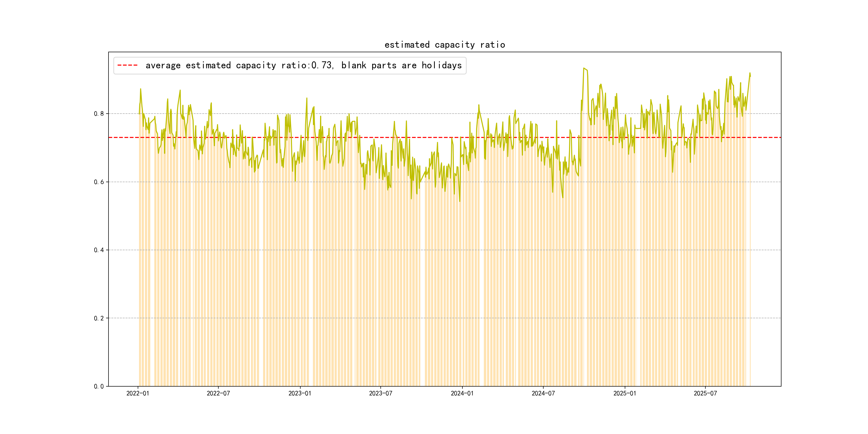Click the red dashed legend line sample
Screen dimensions: 868x434
click(x=127, y=65)
